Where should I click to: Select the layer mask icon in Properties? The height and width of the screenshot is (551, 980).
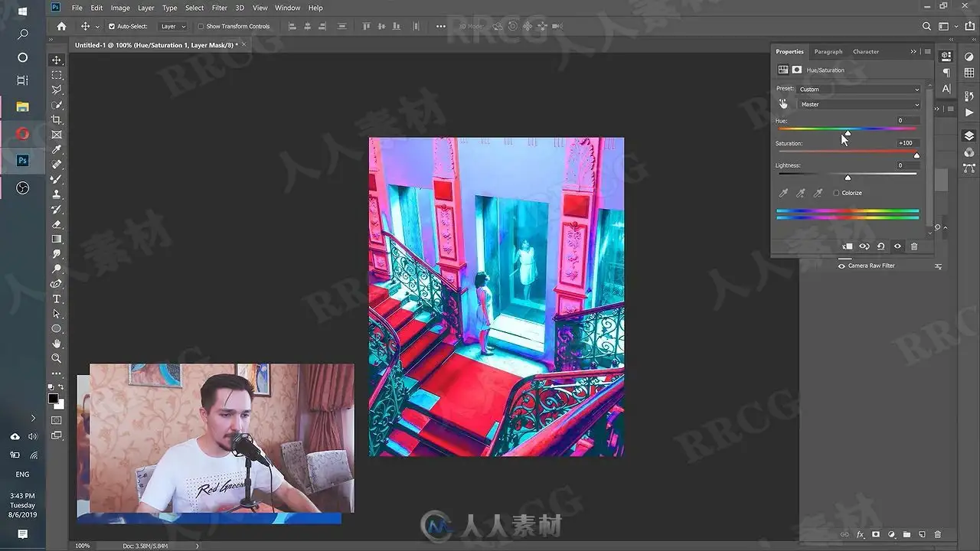797,70
